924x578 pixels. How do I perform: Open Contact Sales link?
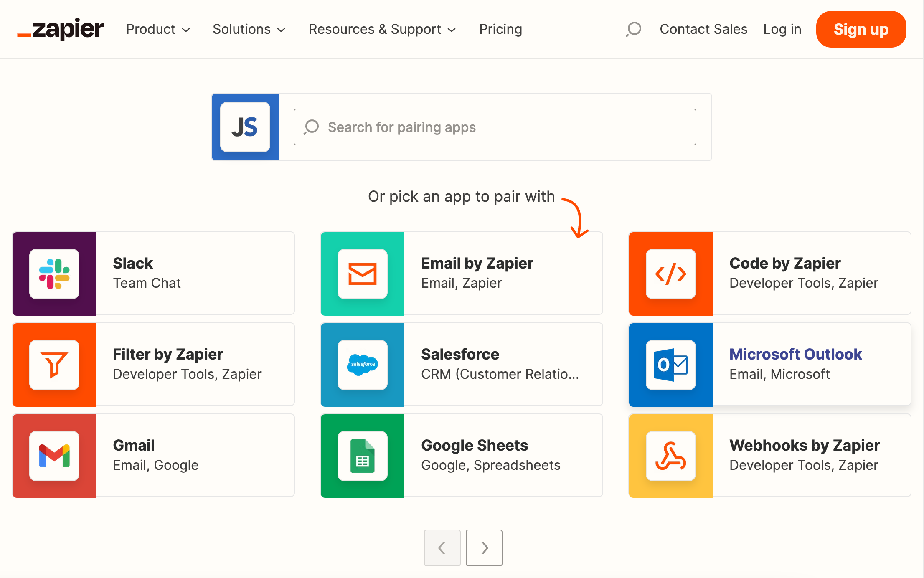(703, 29)
